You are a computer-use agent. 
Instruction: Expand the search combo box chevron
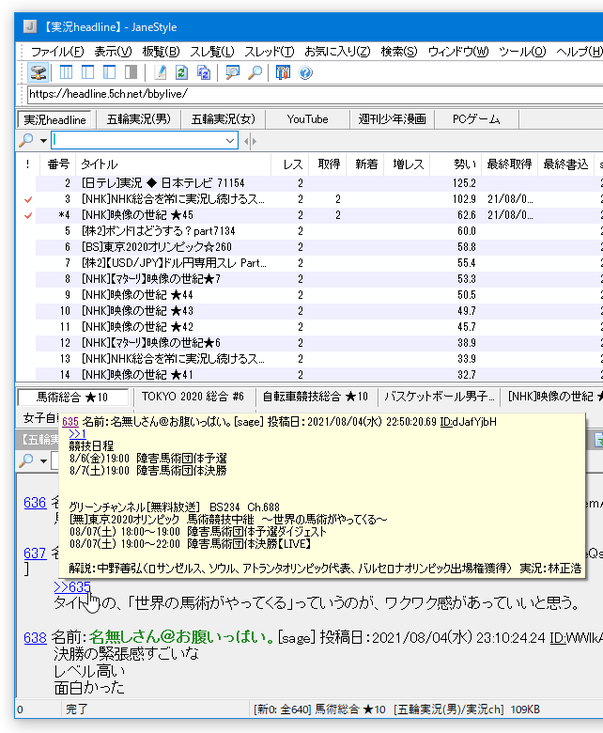230,140
